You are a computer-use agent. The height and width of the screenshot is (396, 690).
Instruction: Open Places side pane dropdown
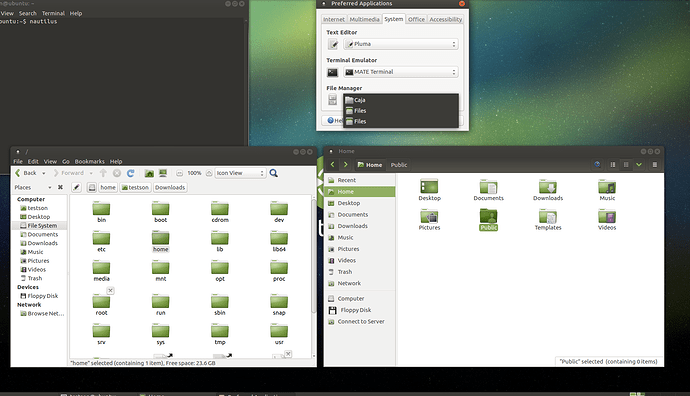[x=33, y=187]
